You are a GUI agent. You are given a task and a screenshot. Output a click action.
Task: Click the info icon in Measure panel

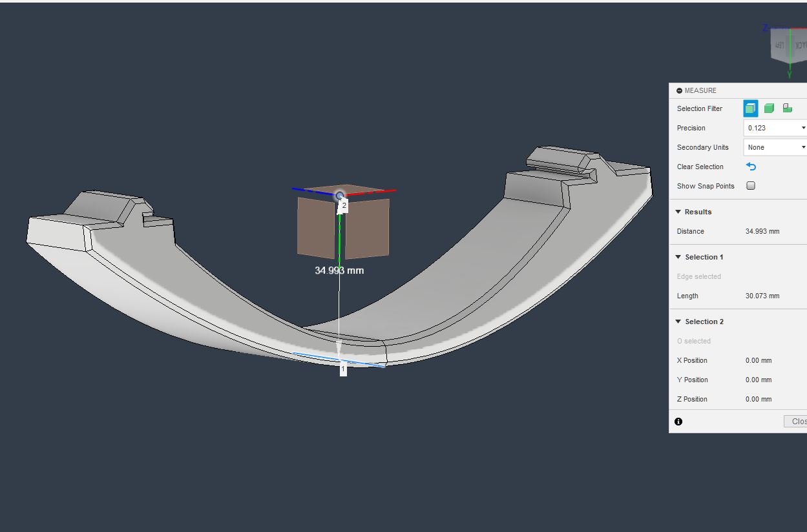[x=678, y=422]
